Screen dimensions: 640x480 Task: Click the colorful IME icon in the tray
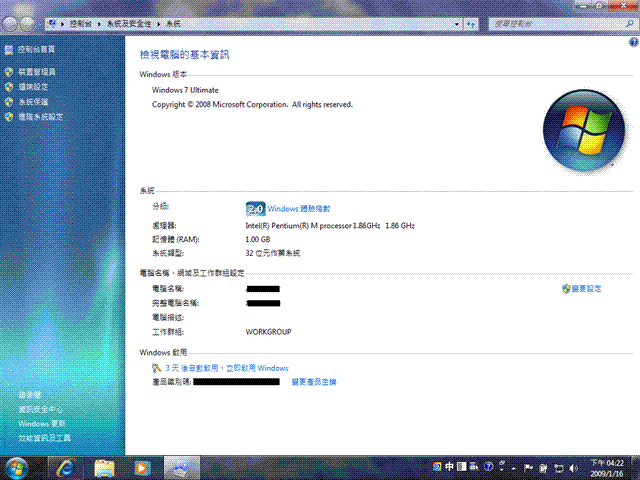click(x=437, y=467)
